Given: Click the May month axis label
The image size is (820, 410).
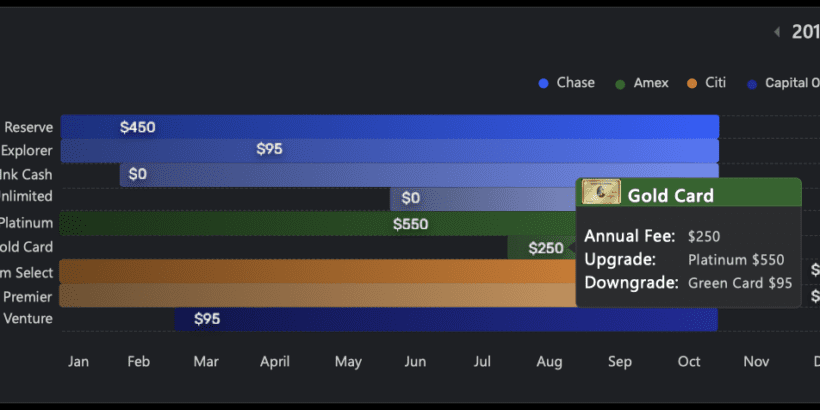Looking at the screenshot, I should coord(348,362).
